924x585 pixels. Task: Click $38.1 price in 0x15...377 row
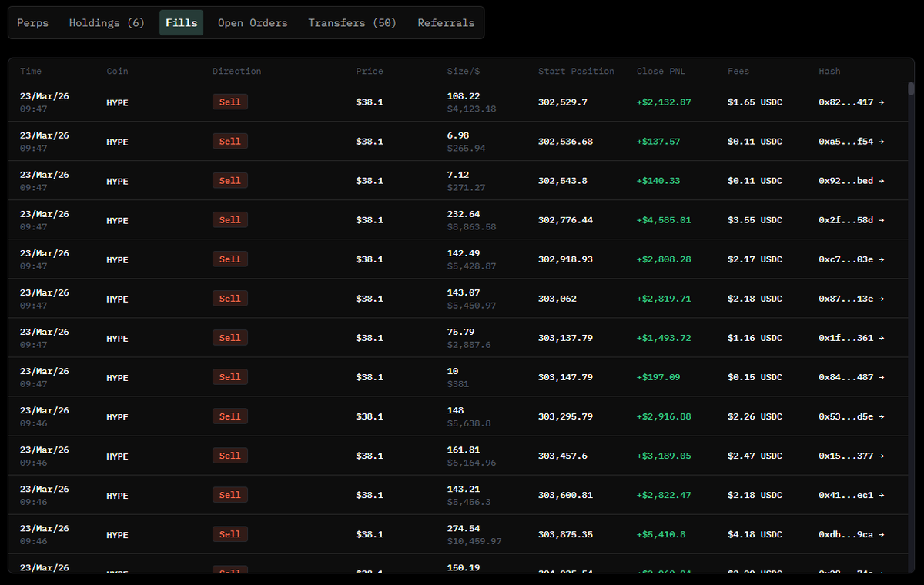point(369,456)
